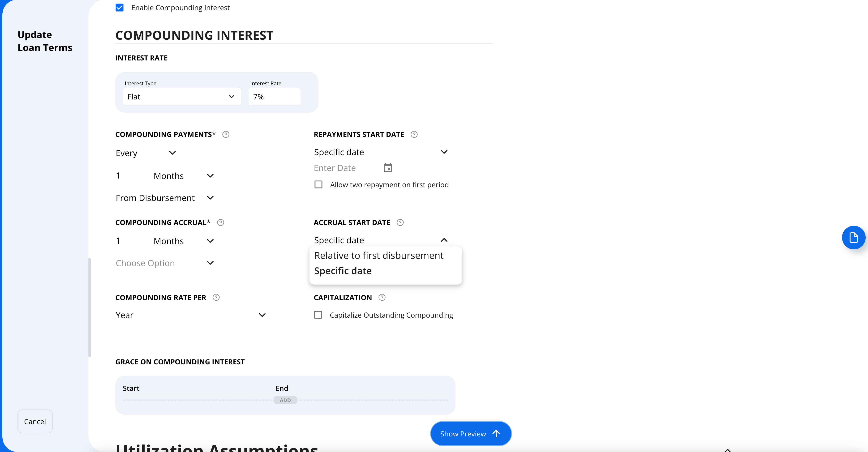Open the Enter Date calendar picker icon
Image resolution: width=868 pixels, height=452 pixels.
(x=388, y=167)
